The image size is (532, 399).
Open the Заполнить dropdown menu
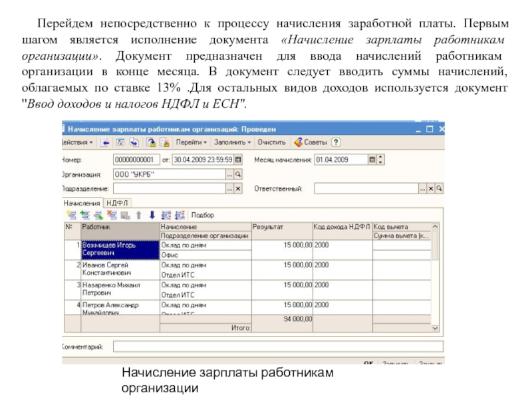(232, 142)
